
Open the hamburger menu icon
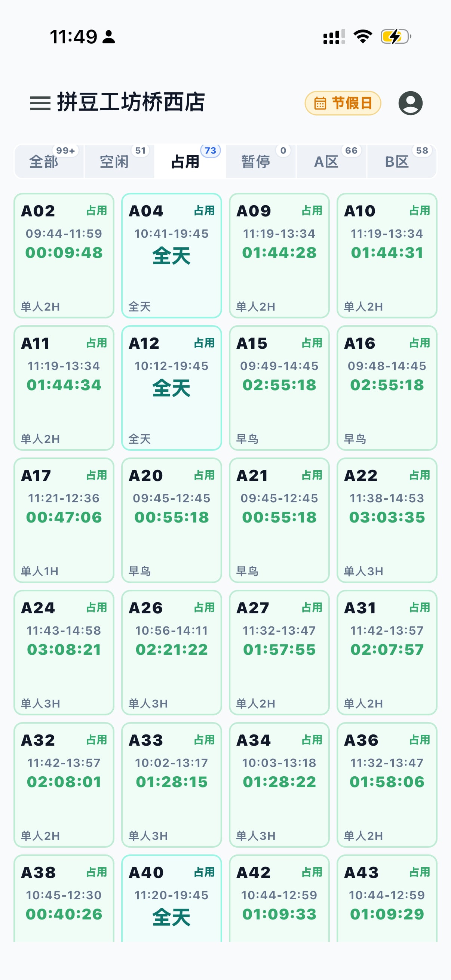pos(40,103)
